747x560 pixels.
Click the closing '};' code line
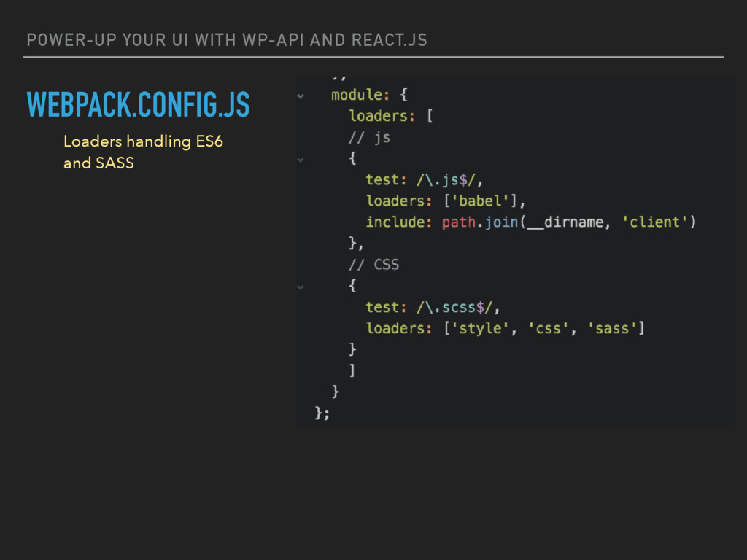coord(322,413)
